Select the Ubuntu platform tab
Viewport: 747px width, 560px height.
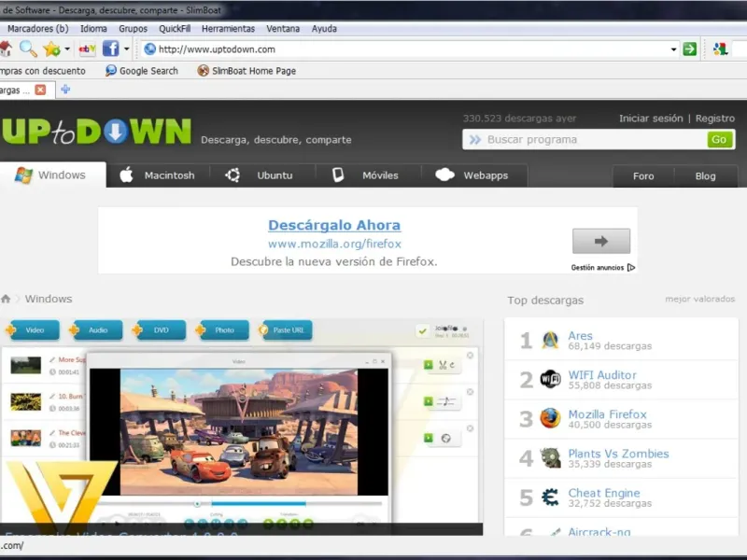pyautogui.click(x=262, y=175)
